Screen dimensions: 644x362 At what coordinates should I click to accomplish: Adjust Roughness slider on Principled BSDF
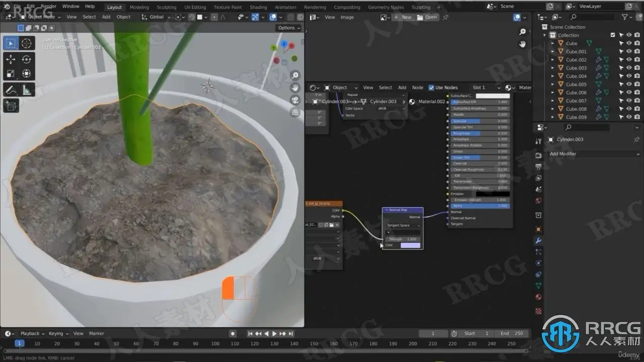480,133
